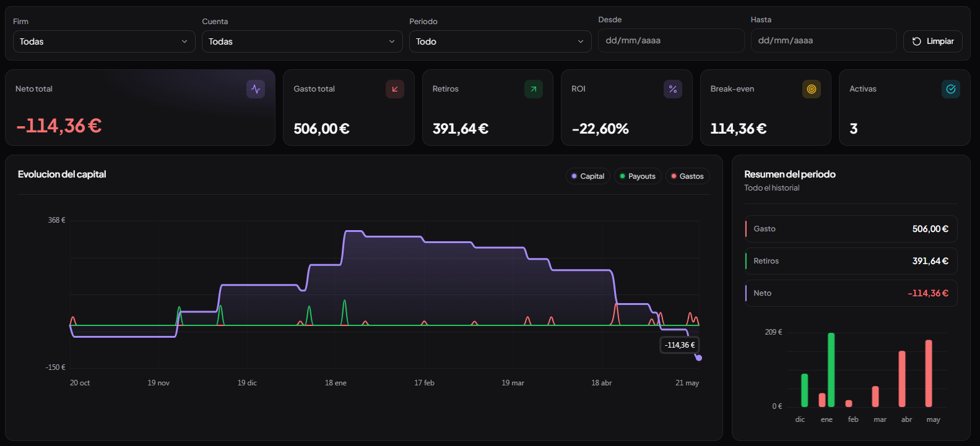Click the percent icon on ROI card

(x=673, y=89)
